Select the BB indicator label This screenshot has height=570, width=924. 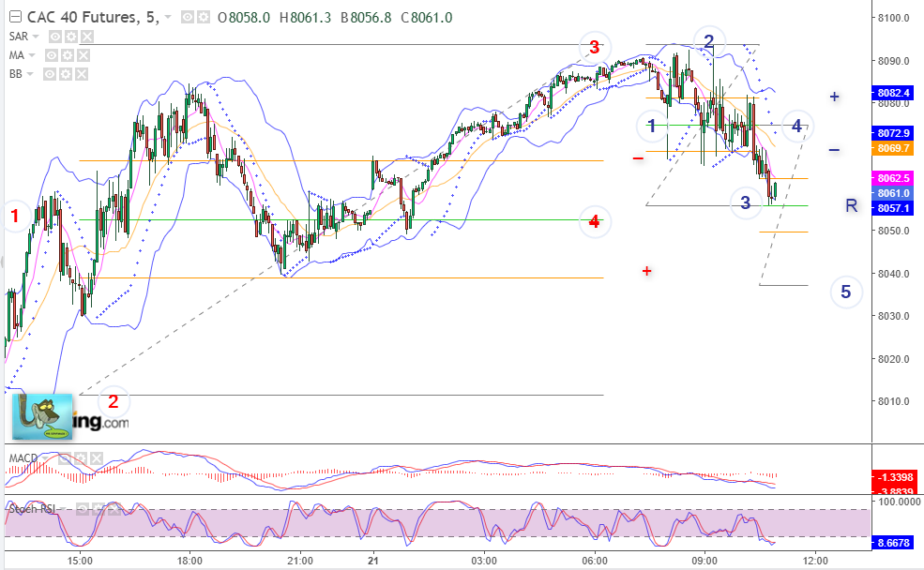point(15,74)
